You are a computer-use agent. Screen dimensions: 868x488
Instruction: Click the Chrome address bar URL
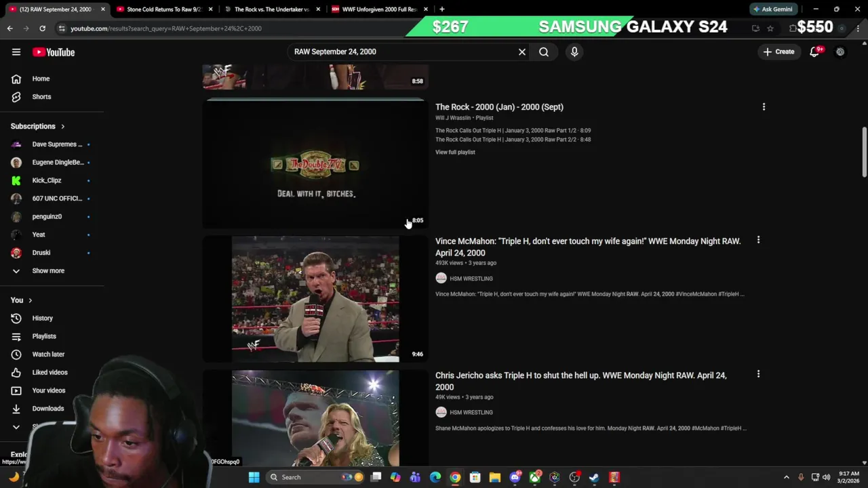166,28
